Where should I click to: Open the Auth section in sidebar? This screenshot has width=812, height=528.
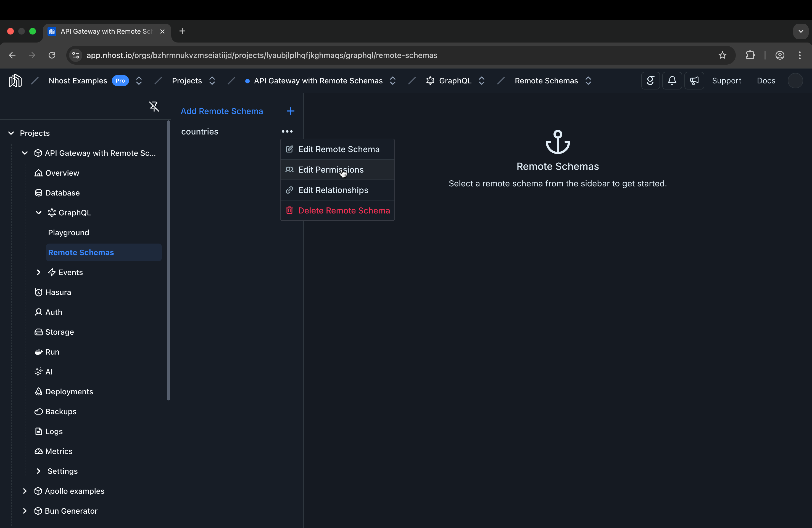tap(53, 312)
